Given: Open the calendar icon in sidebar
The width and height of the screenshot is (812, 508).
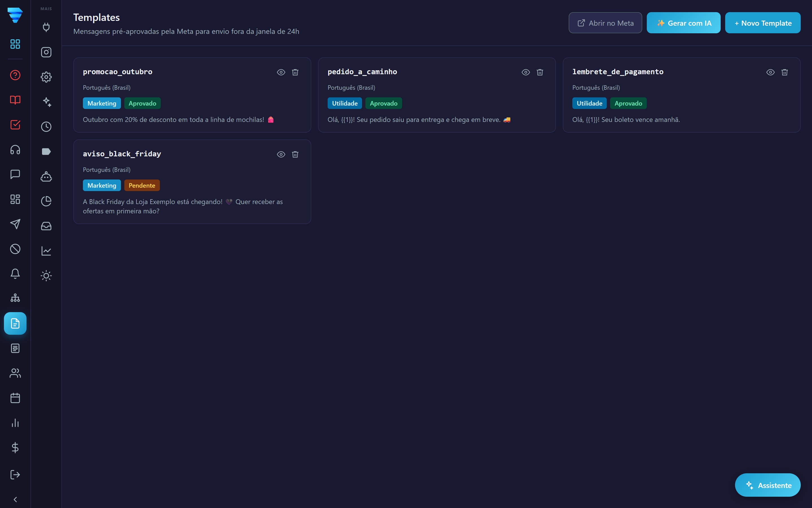Looking at the screenshot, I should pyautogui.click(x=15, y=398).
